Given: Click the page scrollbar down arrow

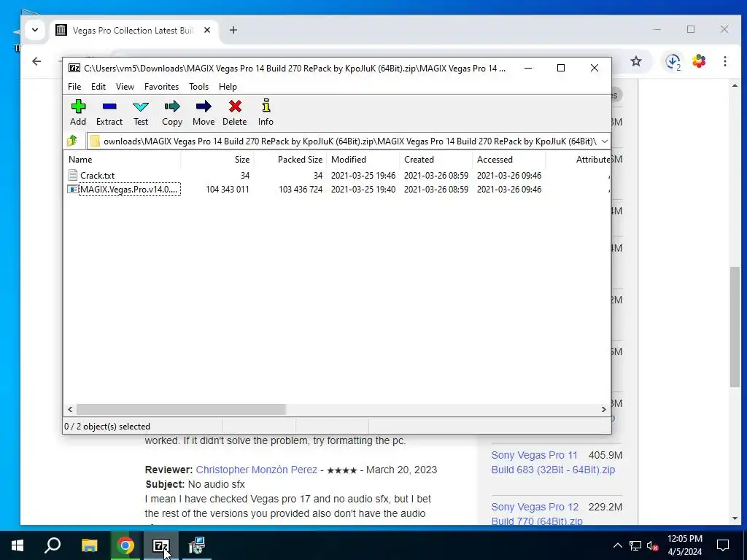Looking at the screenshot, I should (735, 518).
